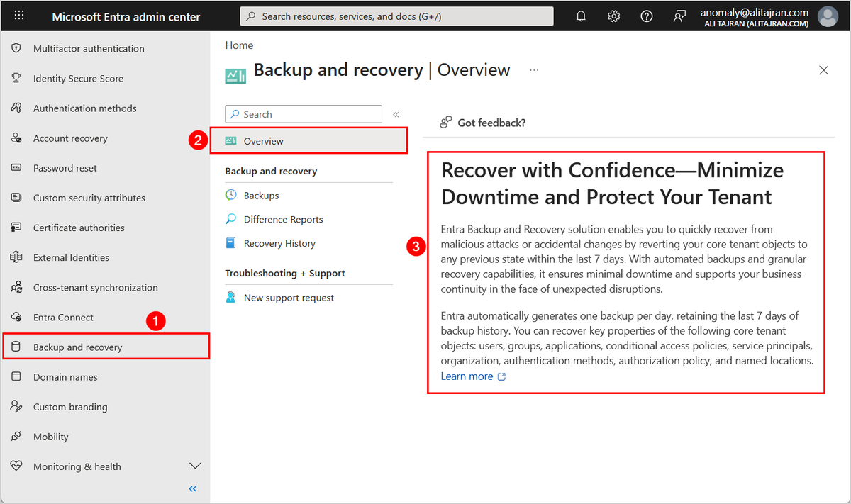Click the Backup and recovery database icon
This screenshot has width=851, height=504.
click(17, 347)
